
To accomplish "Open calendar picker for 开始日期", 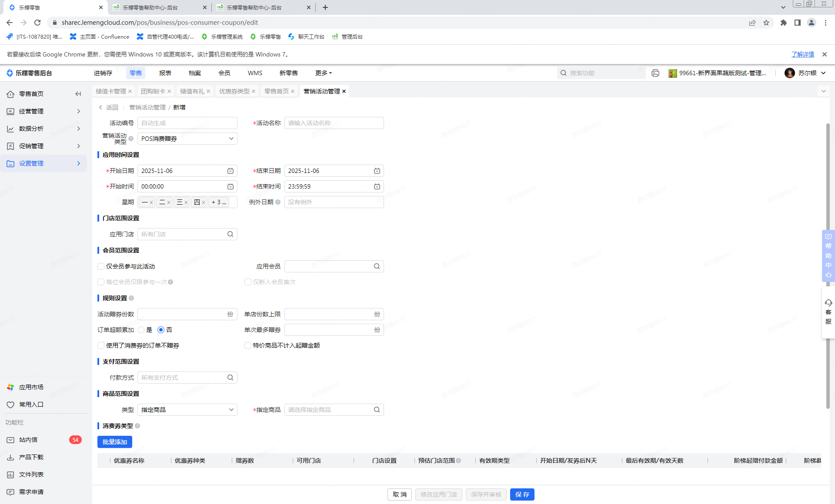I will pos(230,171).
